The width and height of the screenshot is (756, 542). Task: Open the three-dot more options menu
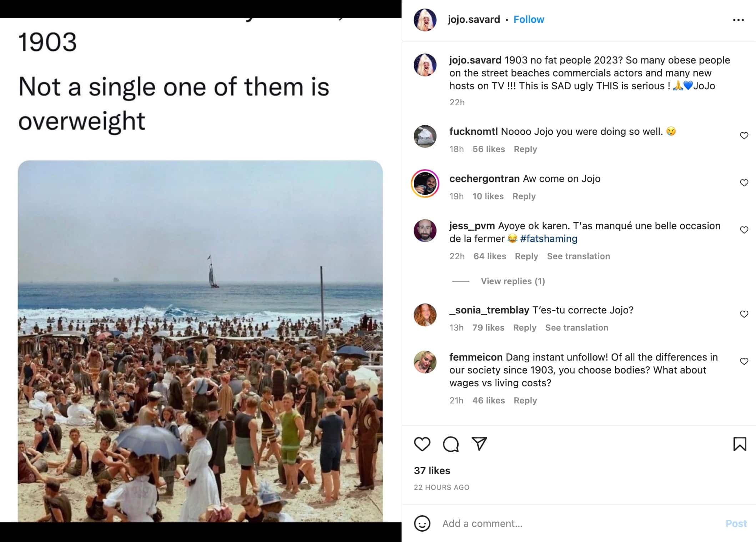pos(738,20)
